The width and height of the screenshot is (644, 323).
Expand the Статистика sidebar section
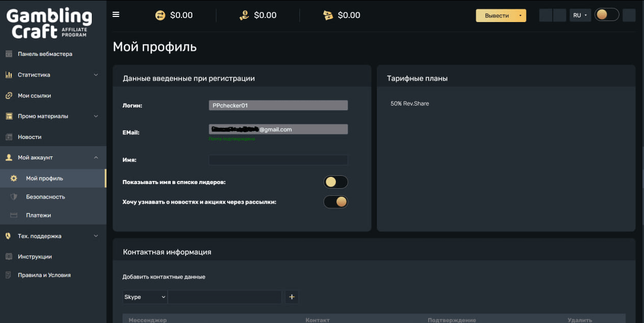(x=96, y=75)
